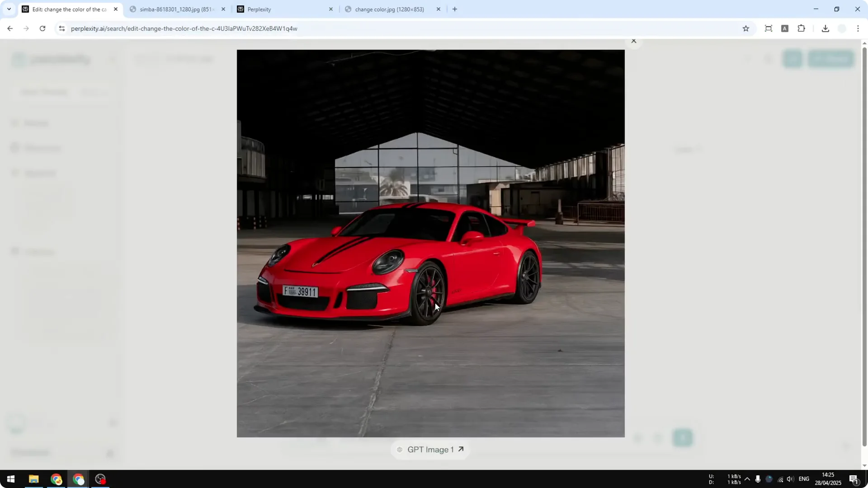Screen dimensions: 868x488
Task: Click the microphone icon in the system tray
Action: 758,479
